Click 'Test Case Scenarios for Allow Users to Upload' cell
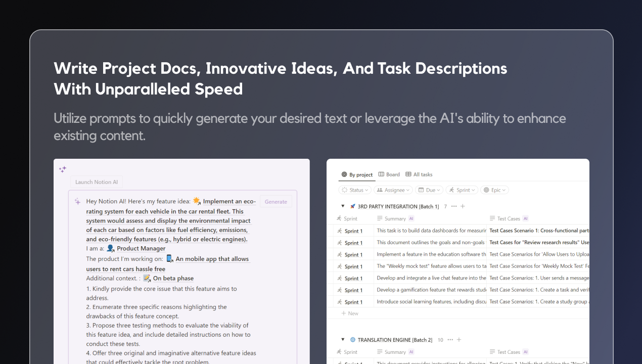 click(x=538, y=254)
